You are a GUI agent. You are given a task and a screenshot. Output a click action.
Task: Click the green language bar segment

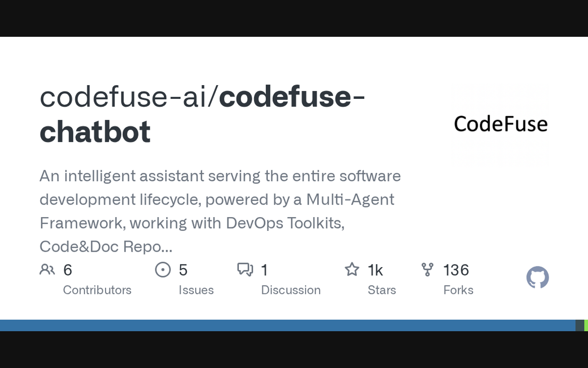[x=586, y=326]
